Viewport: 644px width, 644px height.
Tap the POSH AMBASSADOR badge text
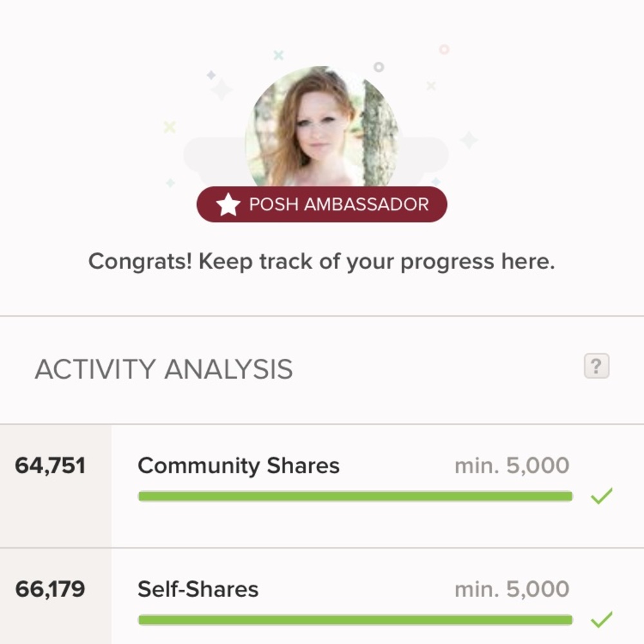click(x=338, y=205)
